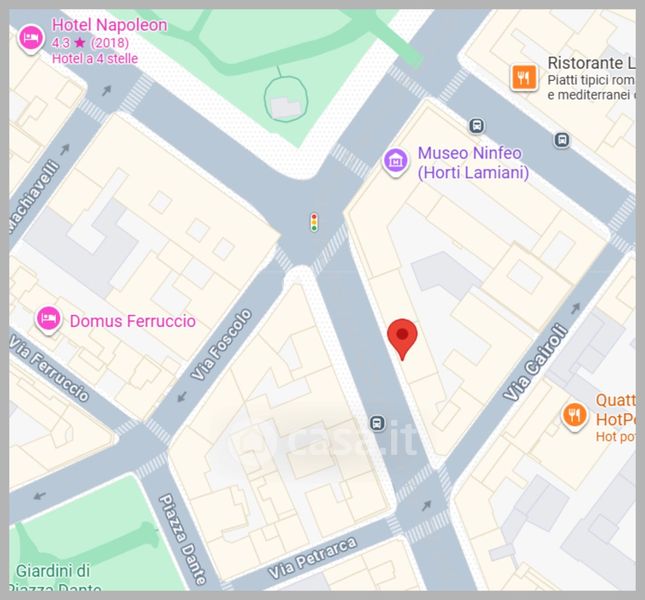Click the Hotel Napoleon pink hotel pin
Viewport: 645px width, 600px height.
point(30,39)
